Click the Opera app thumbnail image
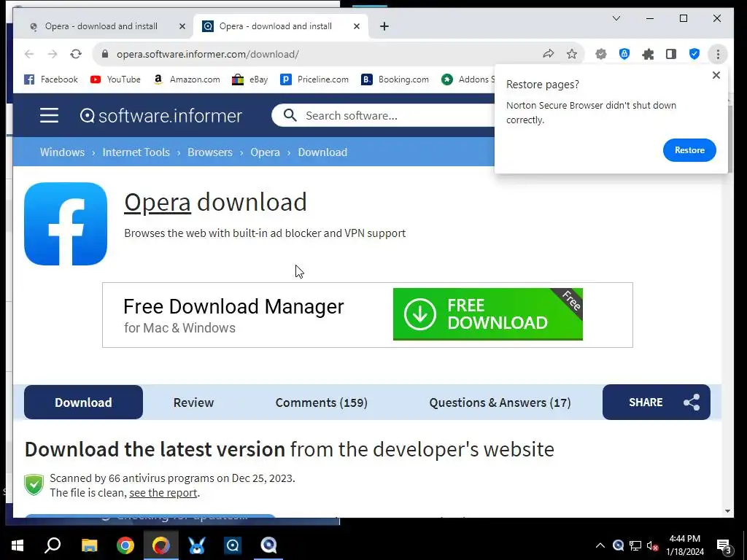Screen dimensions: 747x560 tap(66, 224)
